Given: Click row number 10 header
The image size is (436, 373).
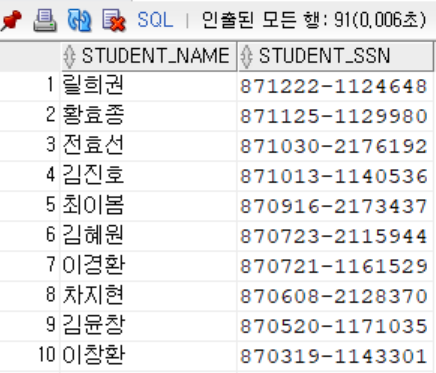Looking at the screenshot, I should [30, 356].
